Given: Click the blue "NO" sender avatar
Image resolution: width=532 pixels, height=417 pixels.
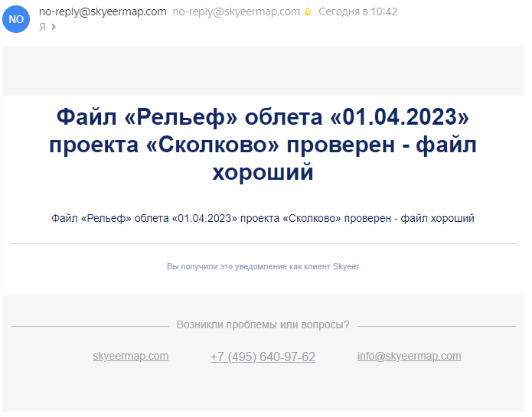Looking at the screenshot, I should pos(16,19).
